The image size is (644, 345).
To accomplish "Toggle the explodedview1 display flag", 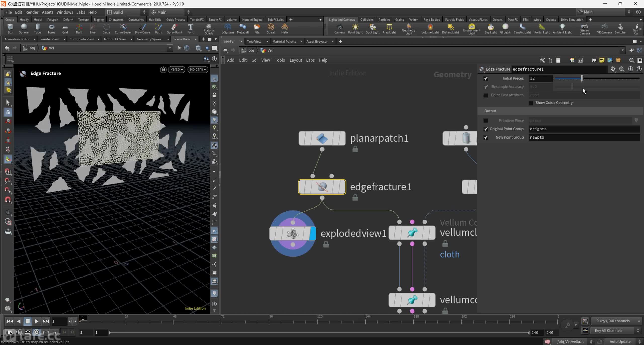I will click(313, 233).
